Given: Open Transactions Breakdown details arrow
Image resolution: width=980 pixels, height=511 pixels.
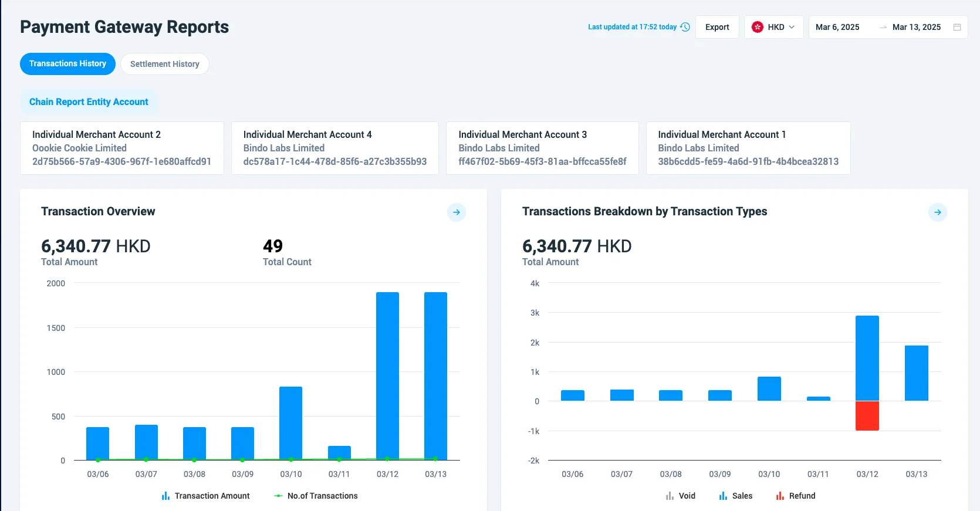Looking at the screenshot, I should (938, 212).
